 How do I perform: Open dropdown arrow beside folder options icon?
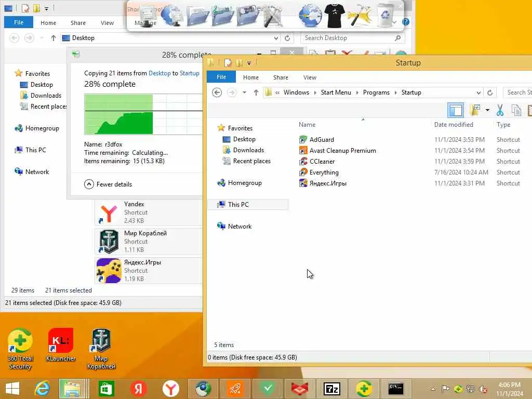[x=487, y=110]
